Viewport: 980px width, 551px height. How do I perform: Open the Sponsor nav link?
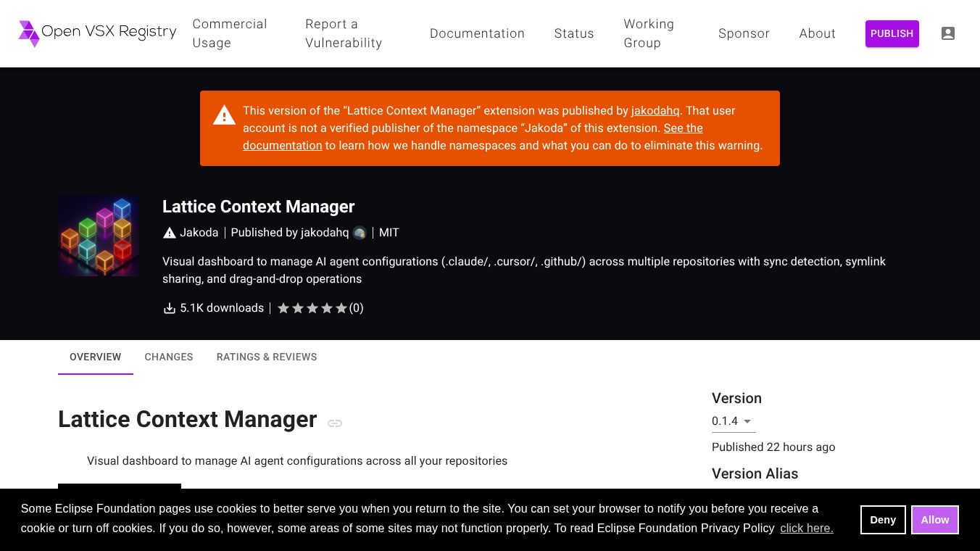click(x=744, y=33)
